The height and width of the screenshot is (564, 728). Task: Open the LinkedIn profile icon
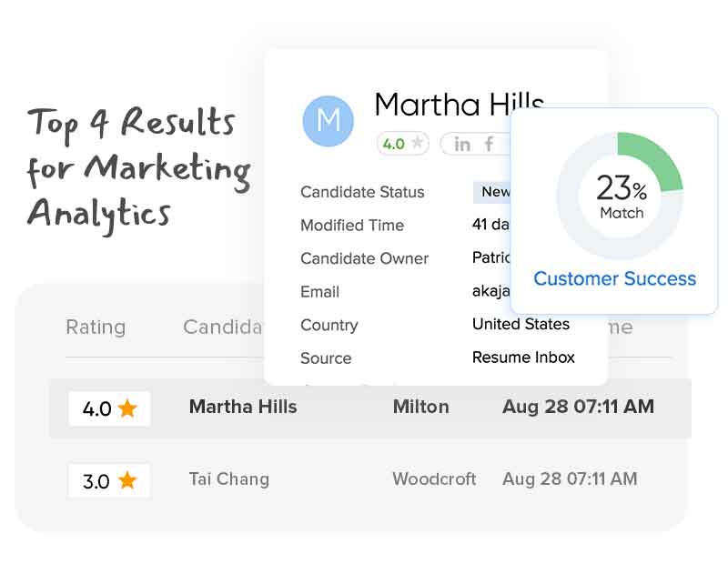tap(462, 144)
